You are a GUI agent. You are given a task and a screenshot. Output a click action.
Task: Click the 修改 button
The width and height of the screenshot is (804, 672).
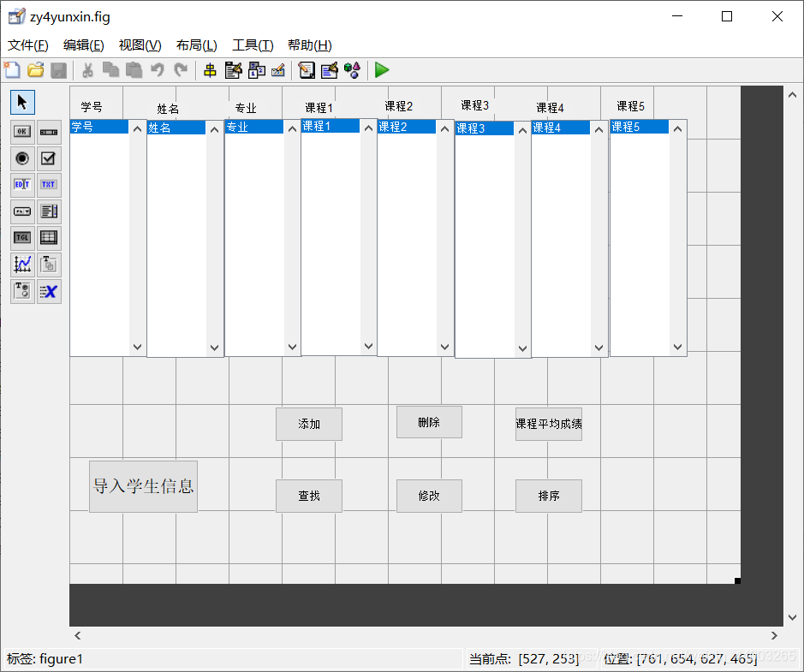coord(429,496)
